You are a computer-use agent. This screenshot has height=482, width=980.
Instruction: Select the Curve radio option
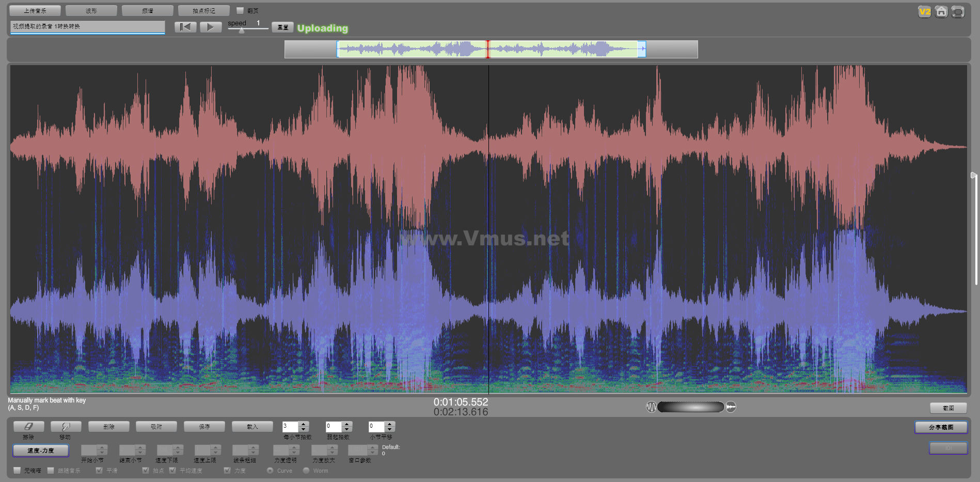click(270, 470)
